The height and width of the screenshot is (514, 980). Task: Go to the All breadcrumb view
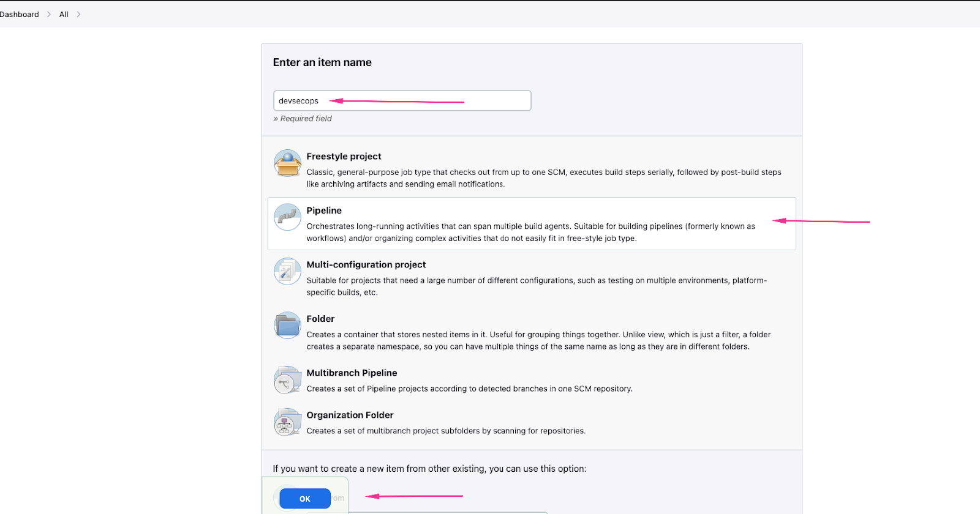(64, 14)
